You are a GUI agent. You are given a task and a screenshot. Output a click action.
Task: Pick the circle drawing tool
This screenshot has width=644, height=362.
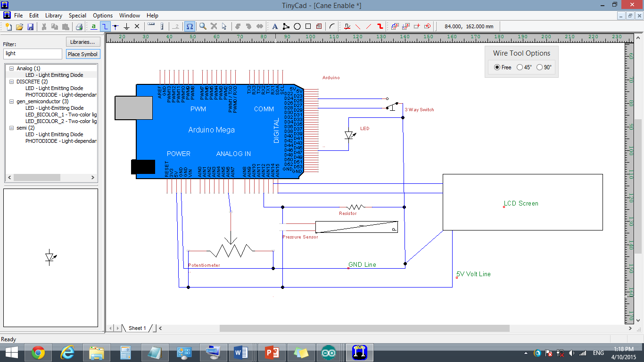(x=297, y=26)
